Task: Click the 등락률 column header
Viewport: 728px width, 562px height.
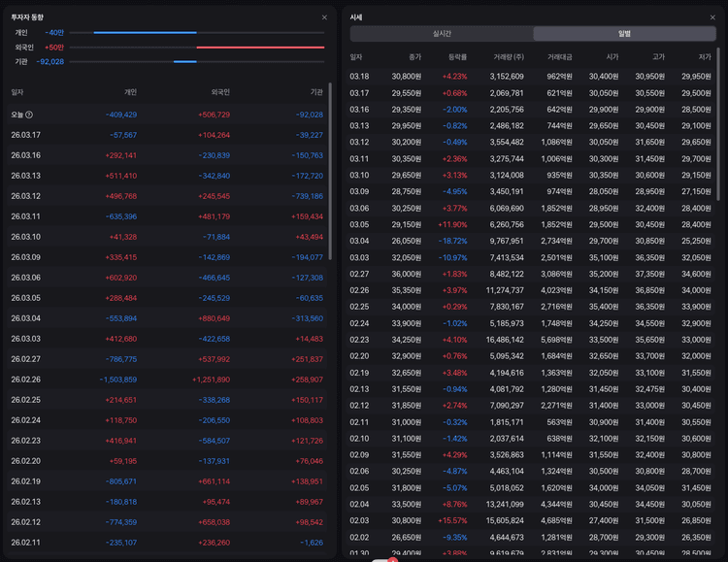Action: [x=457, y=57]
